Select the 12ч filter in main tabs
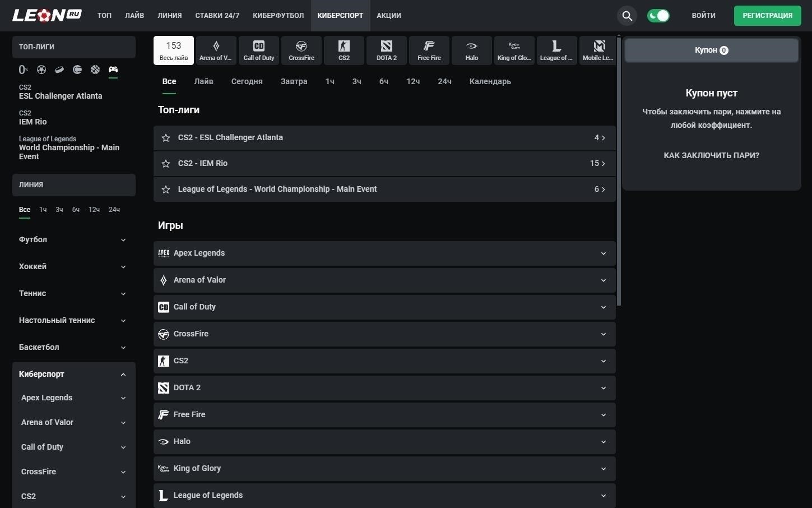The width and height of the screenshot is (812, 508). [x=414, y=82]
